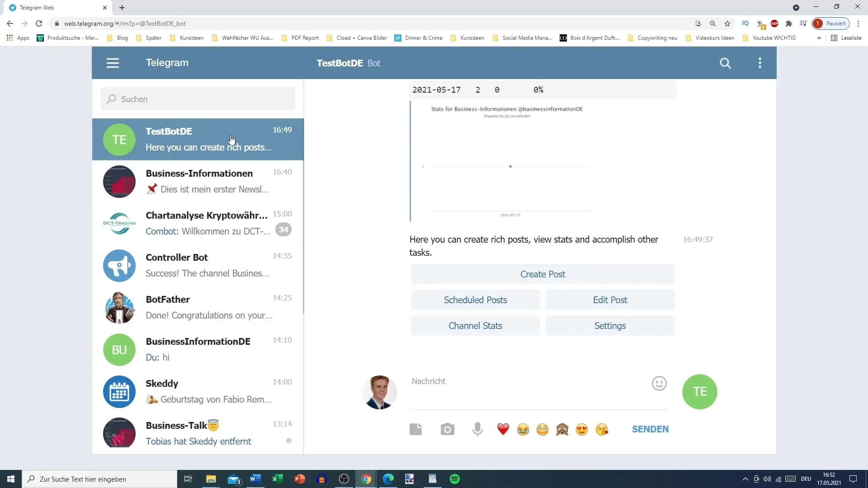The height and width of the screenshot is (488, 868).
Task: Click the heart emoji reaction icon
Action: pyautogui.click(x=503, y=429)
